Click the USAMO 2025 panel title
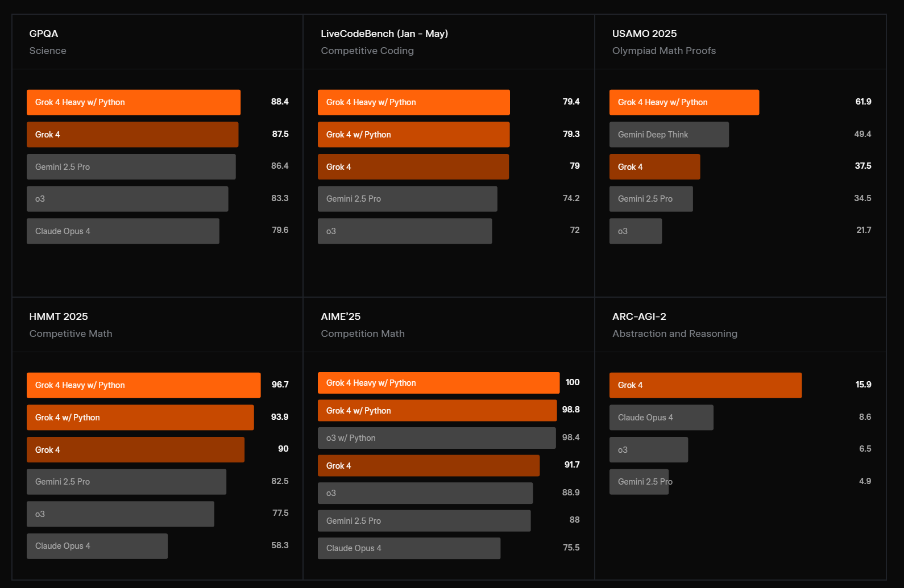This screenshot has height=588, width=904. (644, 34)
